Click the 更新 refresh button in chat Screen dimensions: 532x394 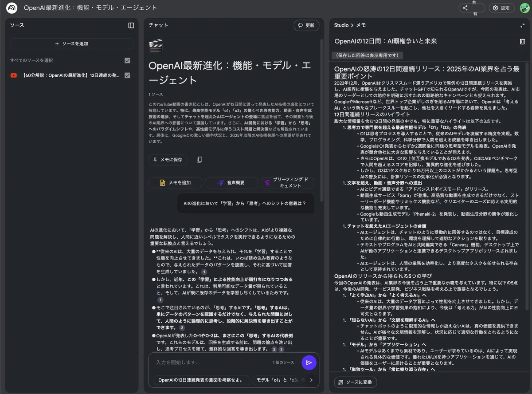pos(306,25)
